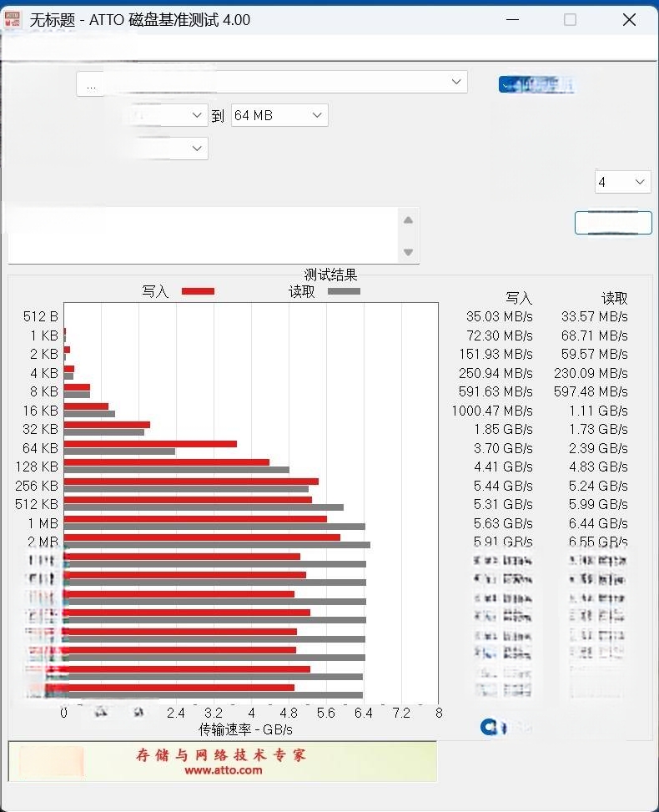
Task: Close the ATTO benchmark window
Action: [629, 20]
